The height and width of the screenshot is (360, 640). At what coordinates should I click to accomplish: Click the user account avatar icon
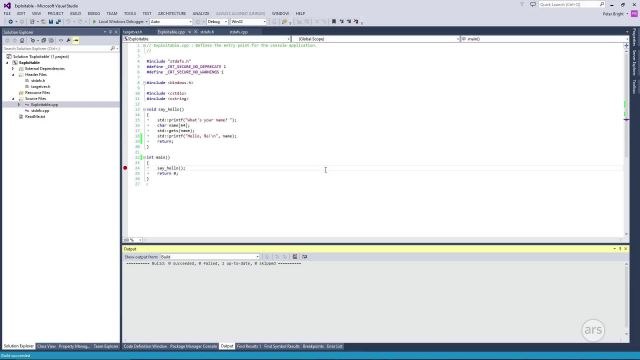tap(634, 13)
